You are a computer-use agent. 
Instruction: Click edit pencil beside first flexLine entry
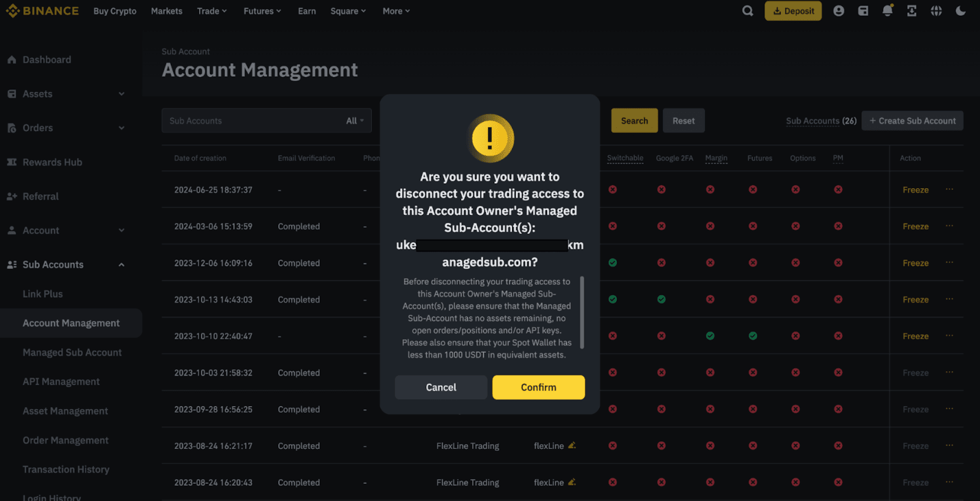pos(571,446)
